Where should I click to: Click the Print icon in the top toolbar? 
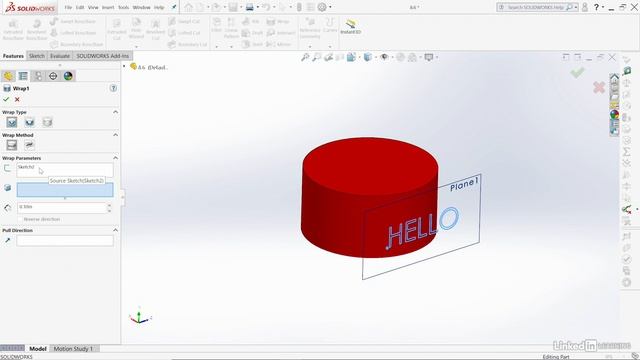(x=249, y=7)
